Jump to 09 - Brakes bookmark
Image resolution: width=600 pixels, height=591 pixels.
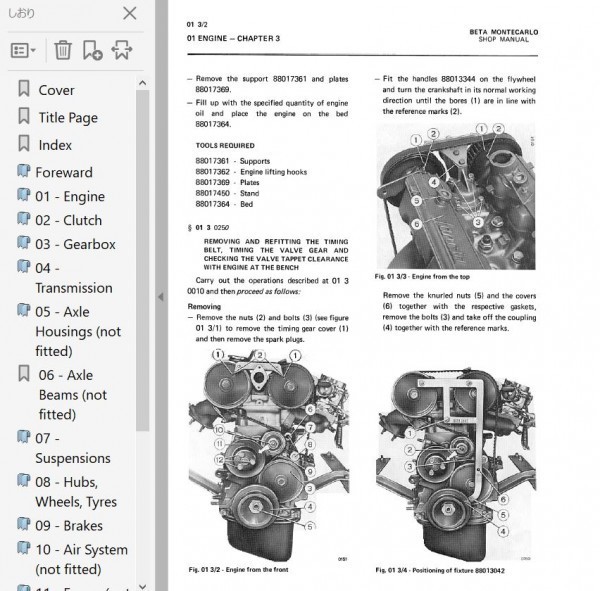click(69, 526)
